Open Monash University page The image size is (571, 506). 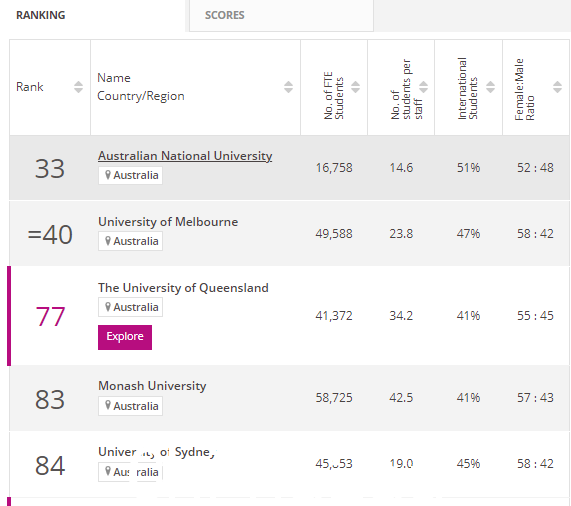click(x=152, y=386)
